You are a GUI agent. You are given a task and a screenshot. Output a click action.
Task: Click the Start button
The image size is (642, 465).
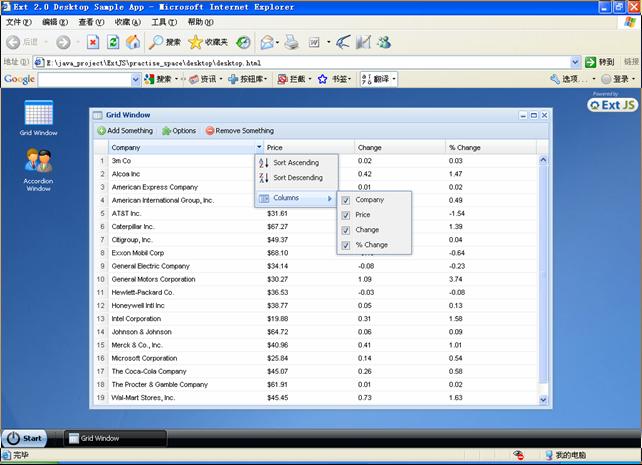point(24,438)
